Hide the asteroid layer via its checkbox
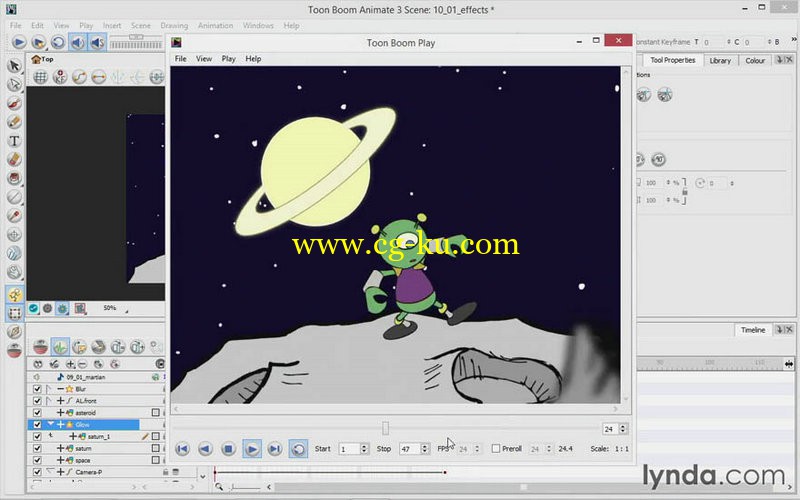Screen dimensions: 800x500 coord(37,412)
